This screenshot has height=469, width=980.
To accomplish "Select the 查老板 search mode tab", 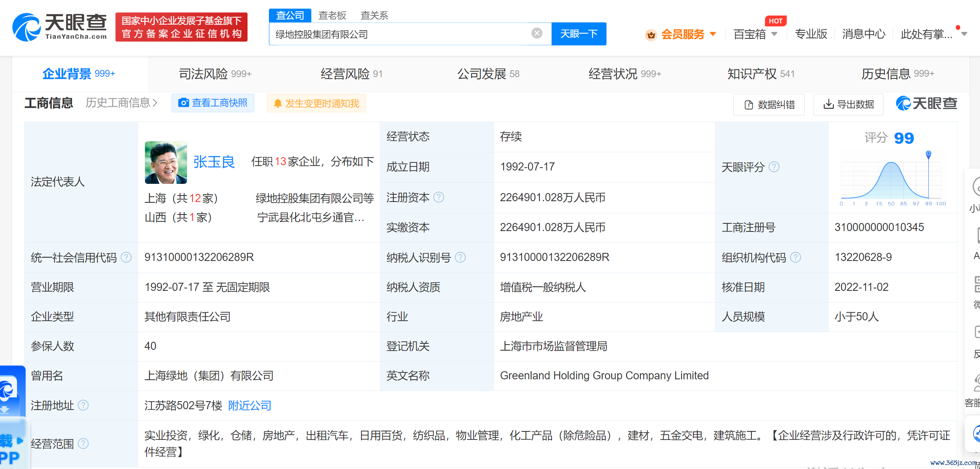I will [332, 15].
